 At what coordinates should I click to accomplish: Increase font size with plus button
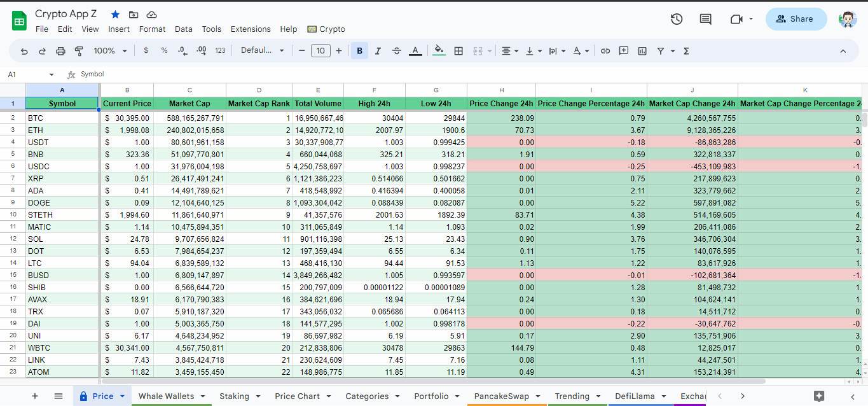pos(339,51)
